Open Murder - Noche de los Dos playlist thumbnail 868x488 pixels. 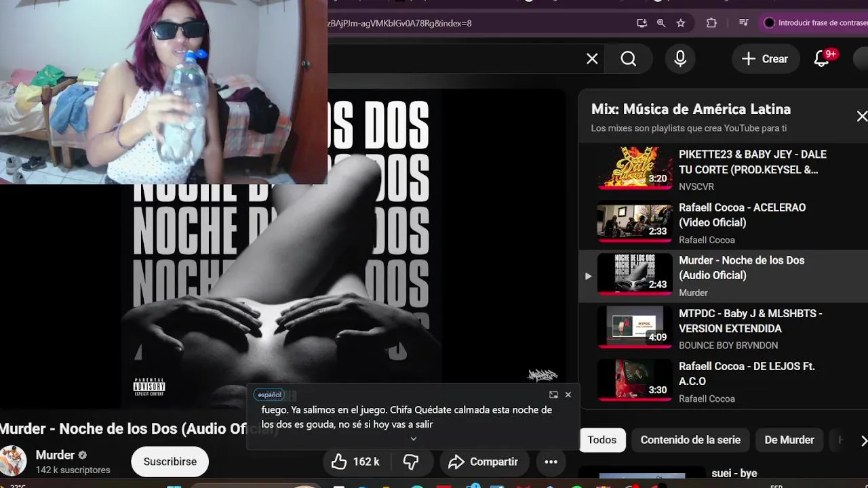(x=635, y=274)
